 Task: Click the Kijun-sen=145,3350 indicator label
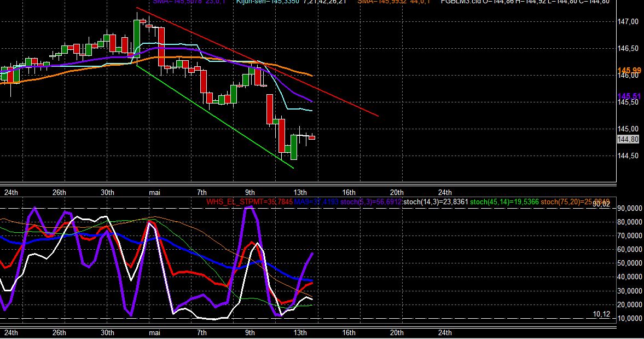pyautogui.click(x=291, y=2)
